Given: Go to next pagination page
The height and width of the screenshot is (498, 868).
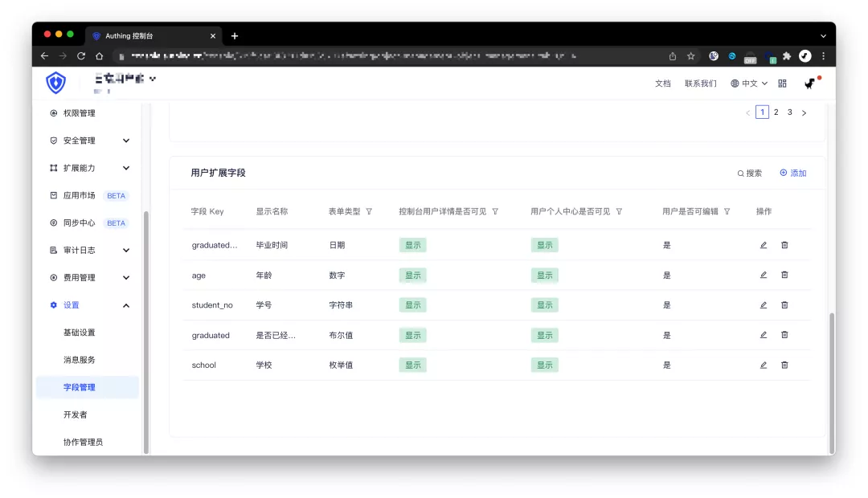Looking at the screenshot, I should 805,113.
